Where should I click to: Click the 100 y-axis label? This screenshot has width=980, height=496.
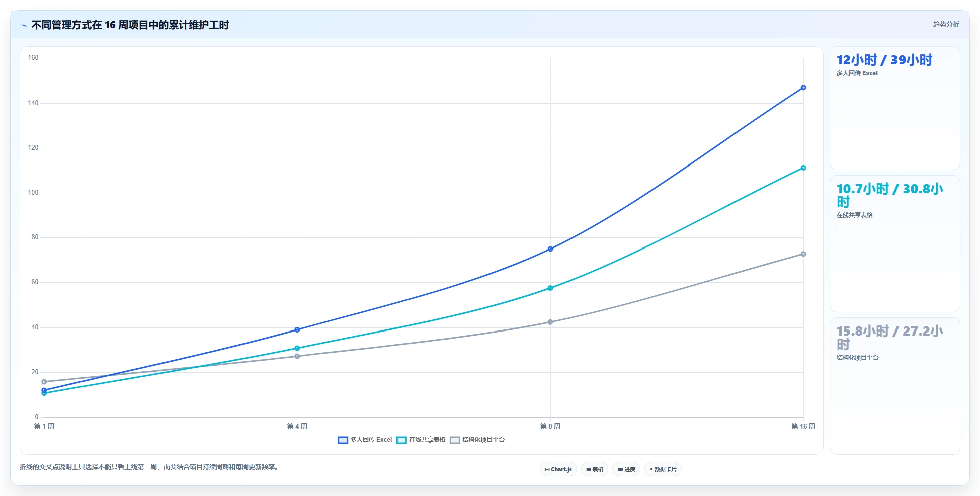(33, 193)
